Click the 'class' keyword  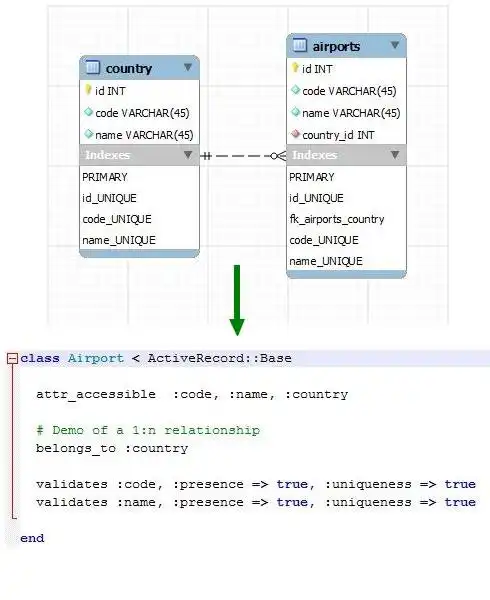[40, 359]
